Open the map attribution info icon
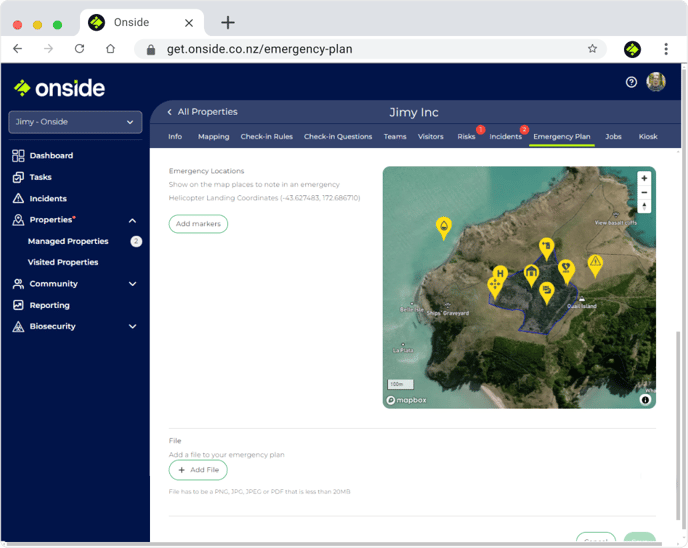Image resolution: width=688 pixels, height=548 pixels. pyautogui.click(x=645, y=399)
